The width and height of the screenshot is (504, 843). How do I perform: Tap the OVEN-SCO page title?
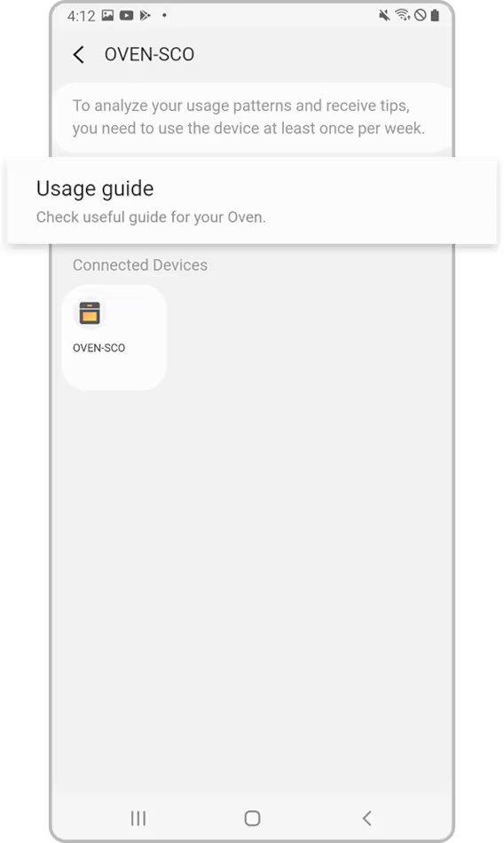tap(149, 54)
